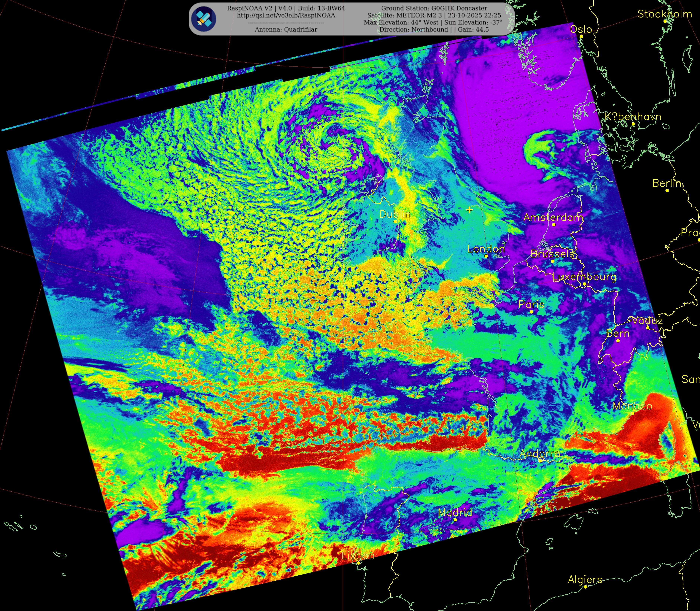Click the Madrid city dot marker
The image size is (700, 611).
(455, 520)
